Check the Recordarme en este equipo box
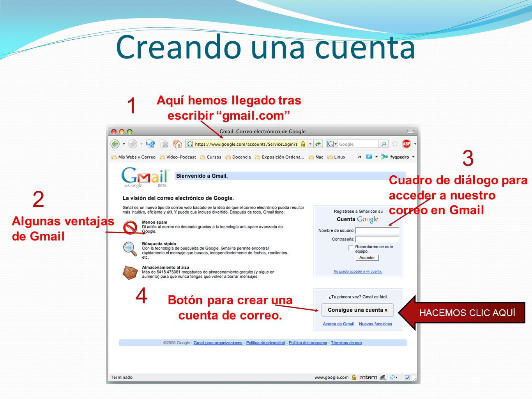Viewport: 532px width, 399px height. coord(351,247)
